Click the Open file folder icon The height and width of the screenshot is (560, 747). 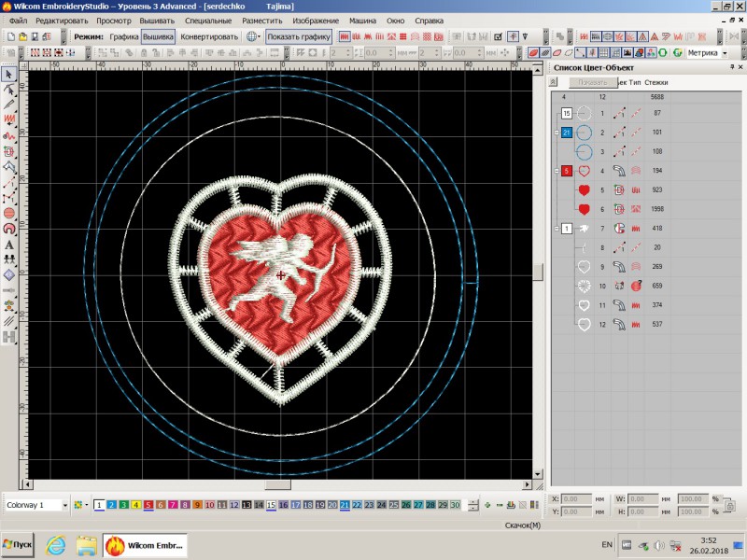pyautogui.click(x=22, y=36)
